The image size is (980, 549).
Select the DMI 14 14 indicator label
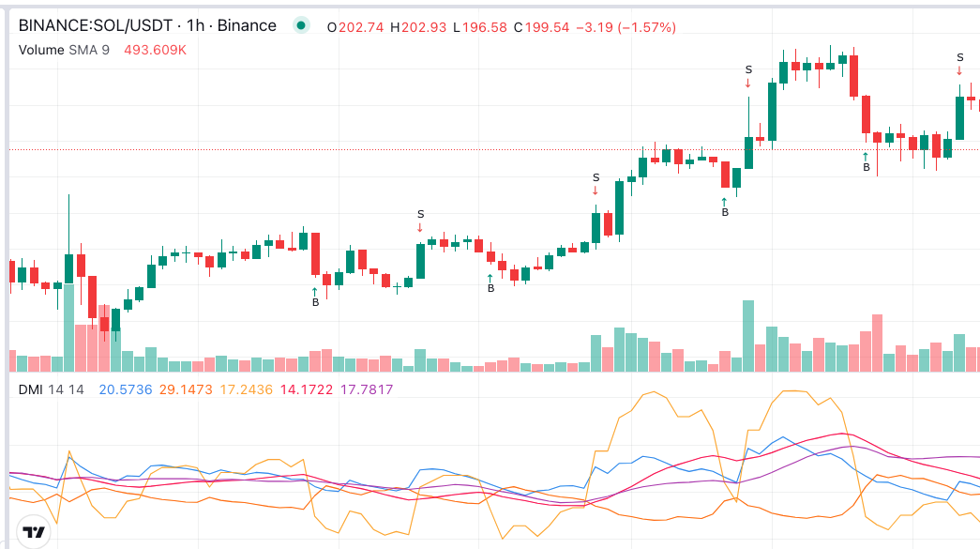click(x=52, y=389)
